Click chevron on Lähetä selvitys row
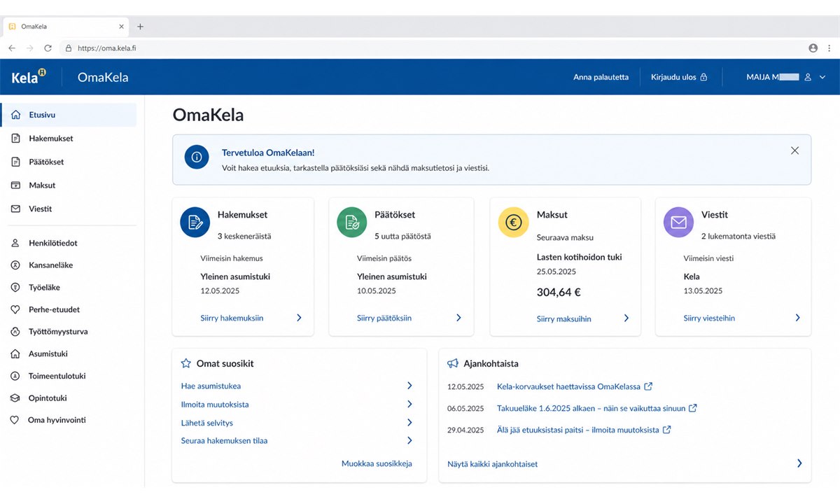The width and height of the screenshot is (840, 504). 409,422
